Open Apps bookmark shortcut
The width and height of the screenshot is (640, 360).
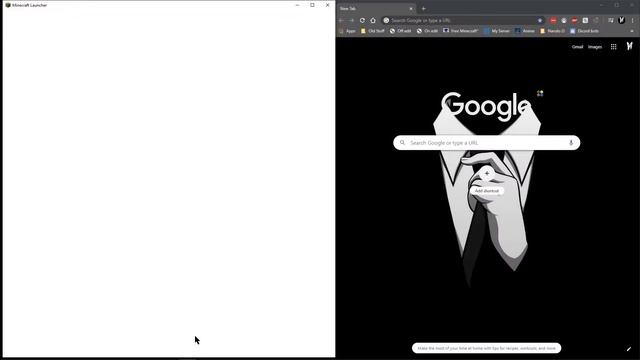click(347, 31)
